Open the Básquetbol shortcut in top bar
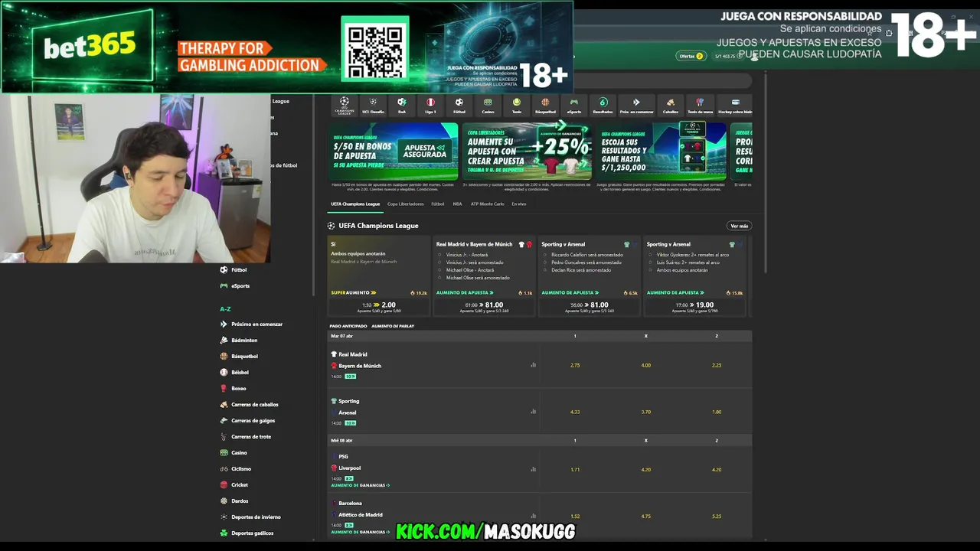 (x=545, y=106)
